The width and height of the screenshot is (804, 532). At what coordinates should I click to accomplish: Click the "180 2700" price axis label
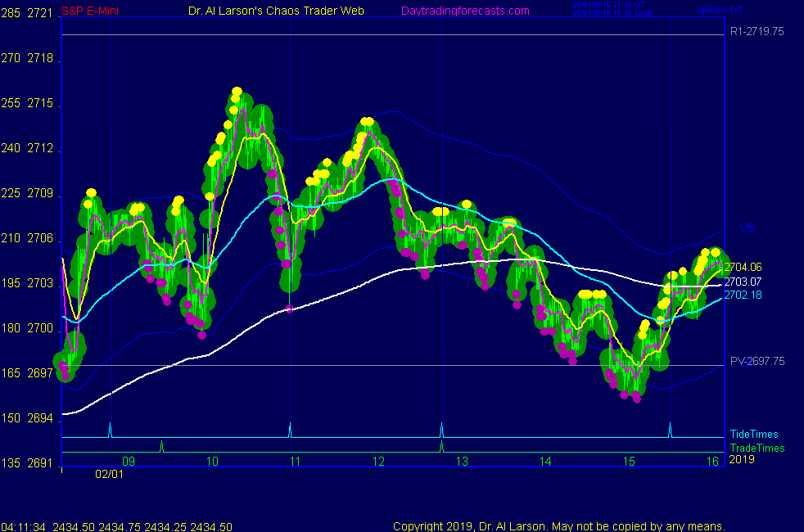coord(27,328)
